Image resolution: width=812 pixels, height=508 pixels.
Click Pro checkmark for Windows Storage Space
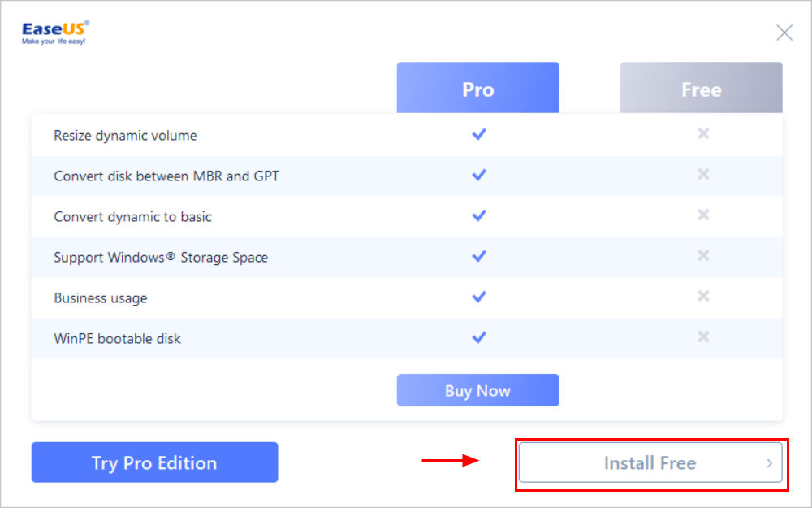[479, 256]
